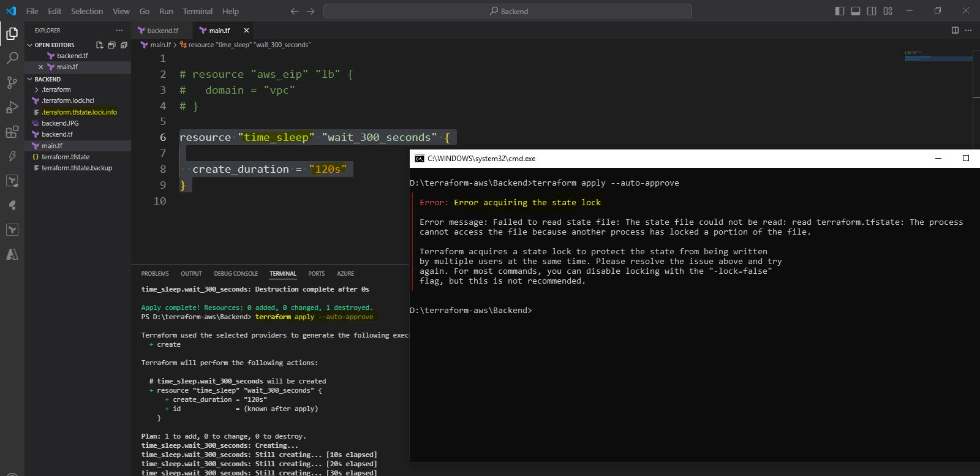
Task: Click New Untitled File icon in Open Editors
Action: point(100,45)
